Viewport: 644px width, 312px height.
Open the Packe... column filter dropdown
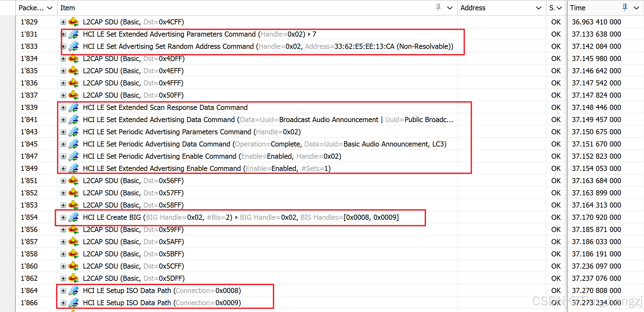pyautogui.click(x=50, y=8)
